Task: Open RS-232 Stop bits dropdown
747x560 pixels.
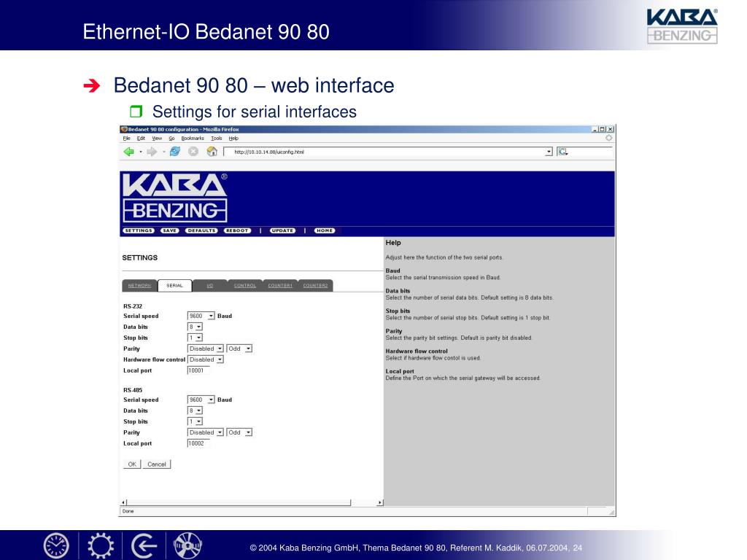Action: [199, 338]
